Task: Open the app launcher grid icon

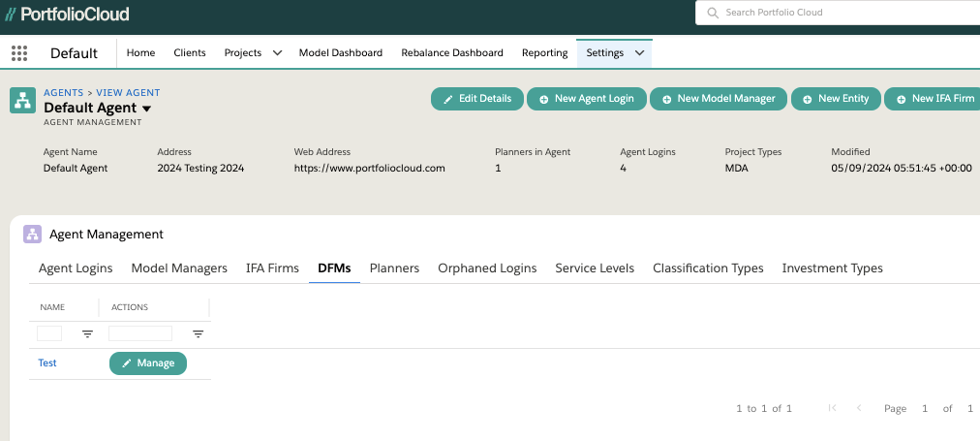Action: pyautogui.click(x=19, y=53)
